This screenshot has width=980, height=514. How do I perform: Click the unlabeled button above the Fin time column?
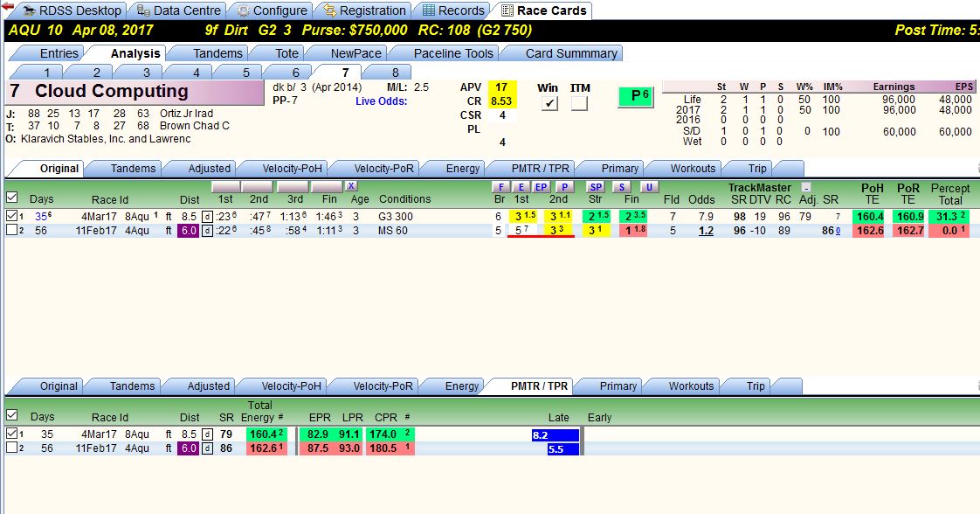(x=327, y=187)
